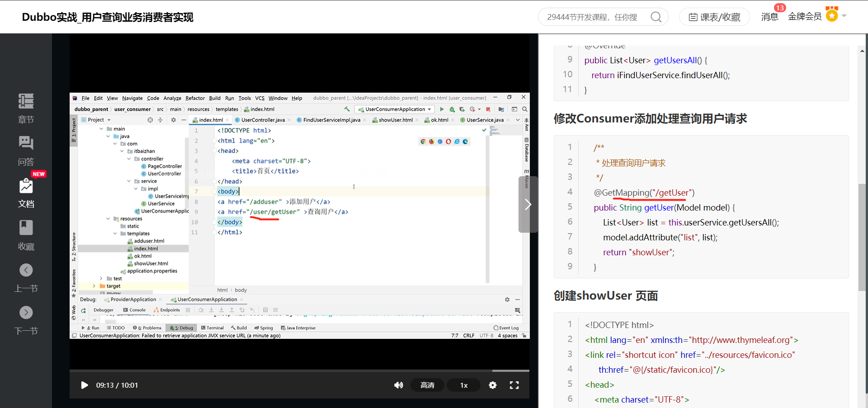Open IDE Refactor menu
Viewport: 868px width, 408px height.
(x=195, y=98)
